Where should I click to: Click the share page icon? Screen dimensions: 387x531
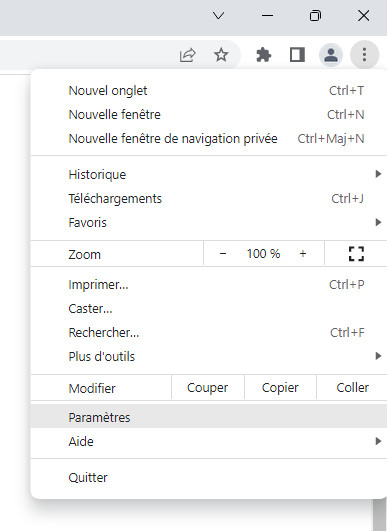click(x=188, y=55)
